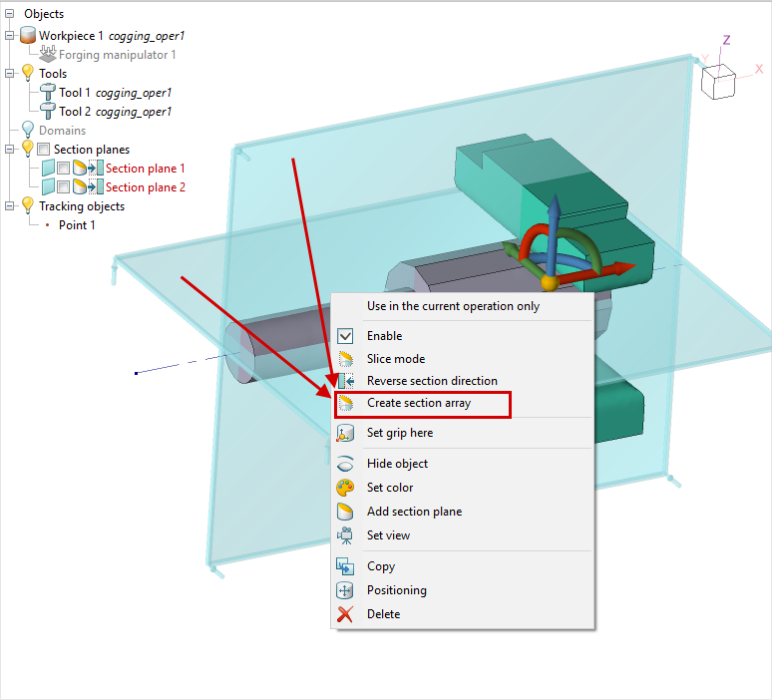This screenshot has width=772, height=700.
Task: Click the Set grip here icon
Action: tap(346, 433)
